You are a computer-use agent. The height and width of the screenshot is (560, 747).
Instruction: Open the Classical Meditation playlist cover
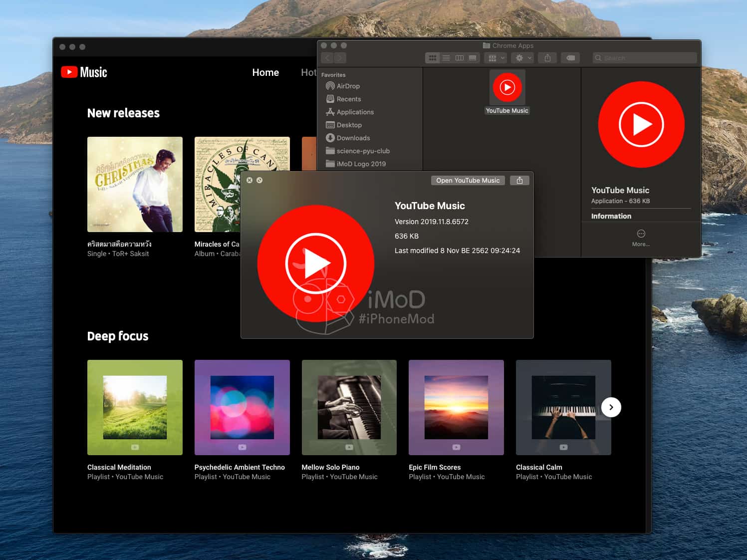tap(135, 407)
